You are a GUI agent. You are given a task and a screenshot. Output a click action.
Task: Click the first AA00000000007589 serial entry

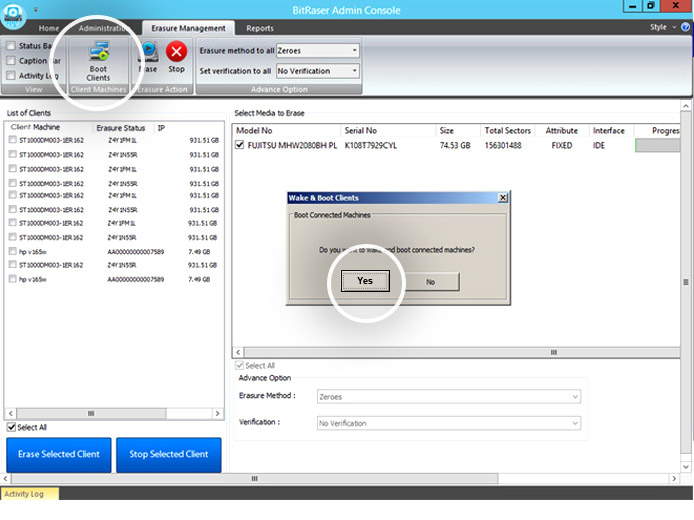click(136, 252)
